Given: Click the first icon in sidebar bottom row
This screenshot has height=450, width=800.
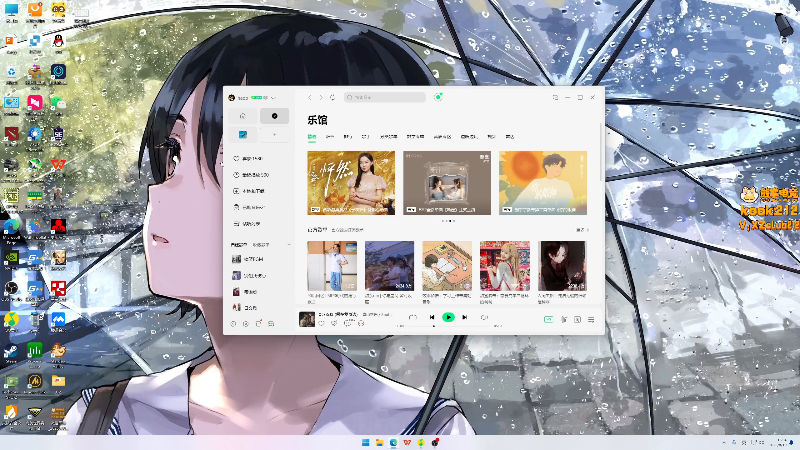Looking at the screenshot, I should click(x=233, y=324).
